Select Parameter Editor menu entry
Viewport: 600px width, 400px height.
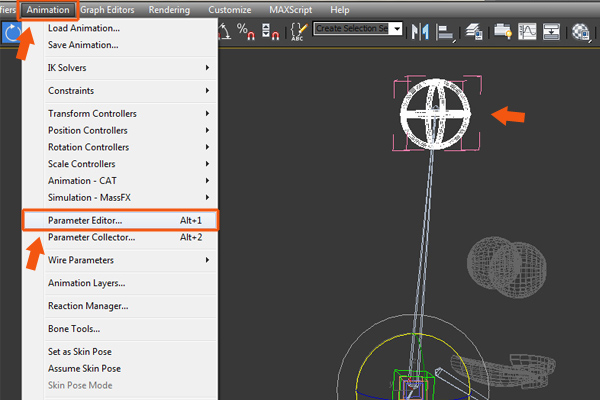coord(121,220)
